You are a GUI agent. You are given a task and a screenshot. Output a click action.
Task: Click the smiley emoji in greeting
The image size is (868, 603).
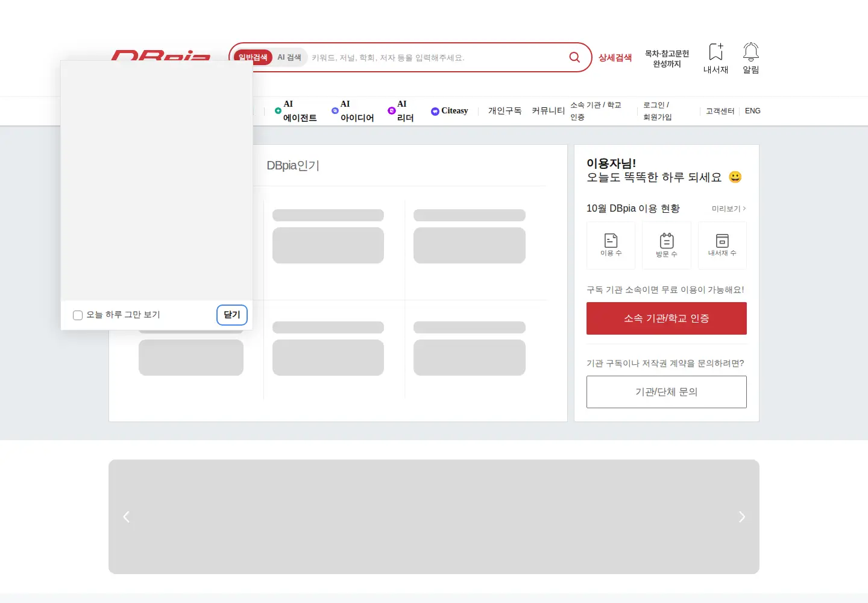(735, 177)
